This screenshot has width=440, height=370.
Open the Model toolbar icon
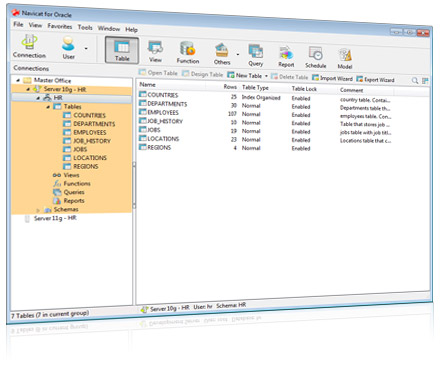[345, 59]
